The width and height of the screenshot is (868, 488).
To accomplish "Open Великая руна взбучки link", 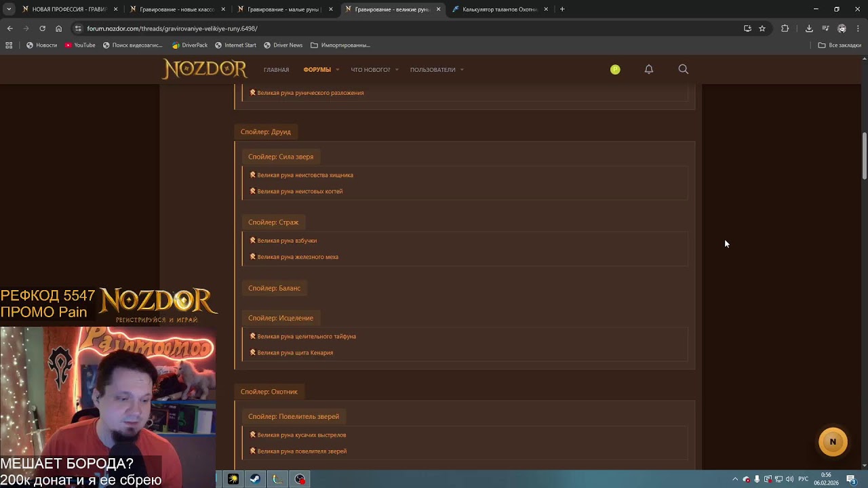I will pos(287,241).
